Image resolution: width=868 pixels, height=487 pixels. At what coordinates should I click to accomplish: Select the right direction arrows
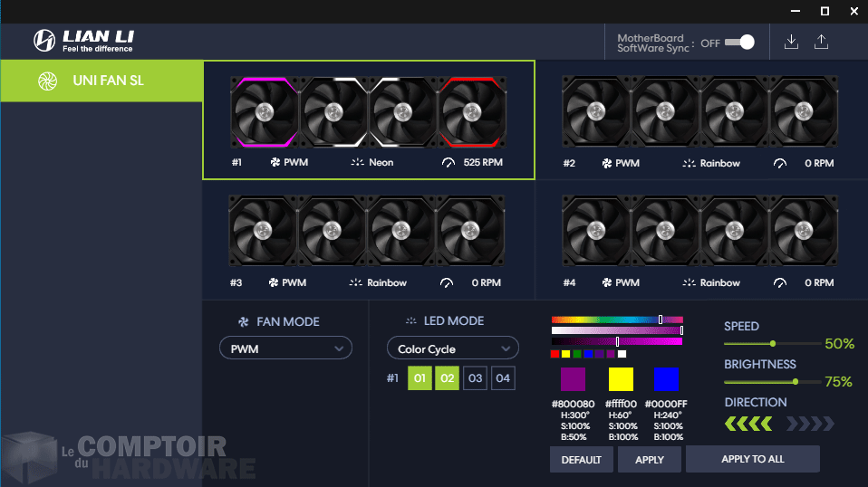coord(810,424)
